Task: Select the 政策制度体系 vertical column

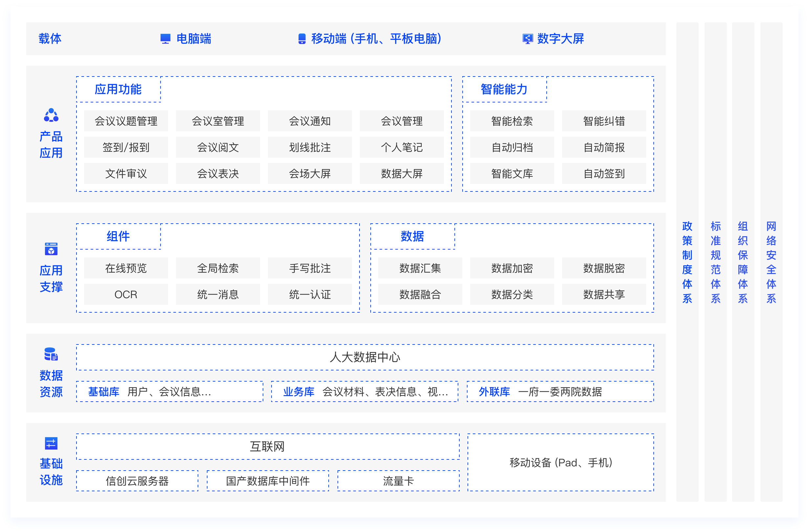Action: coord(687,262)
